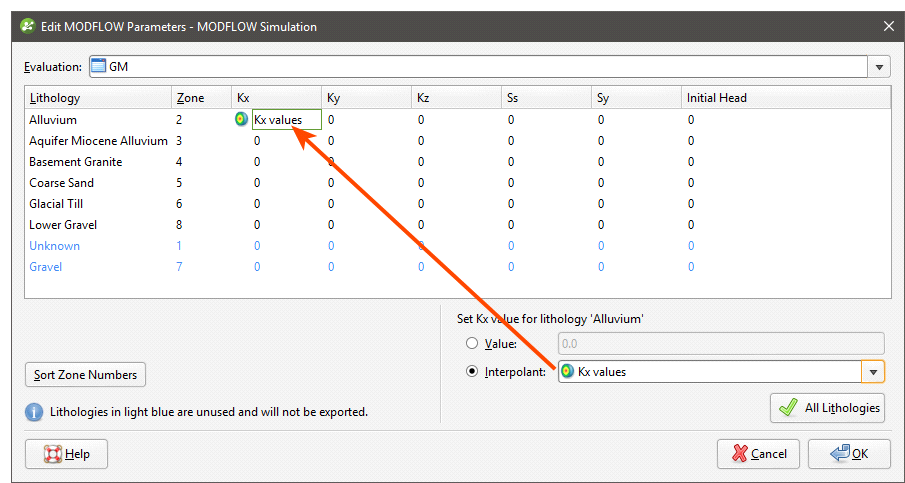Click the Ss column header
905x483 pixels.
547,98
